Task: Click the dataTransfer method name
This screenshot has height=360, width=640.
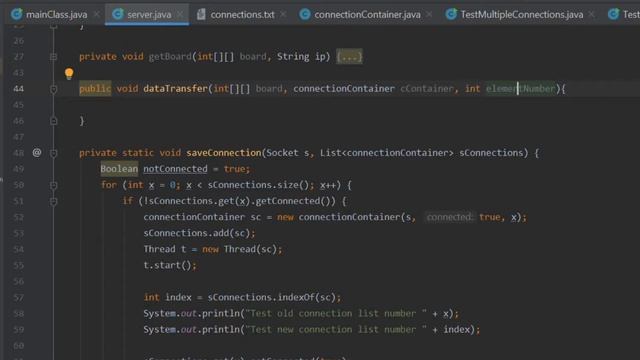Action: pos(176,89)
